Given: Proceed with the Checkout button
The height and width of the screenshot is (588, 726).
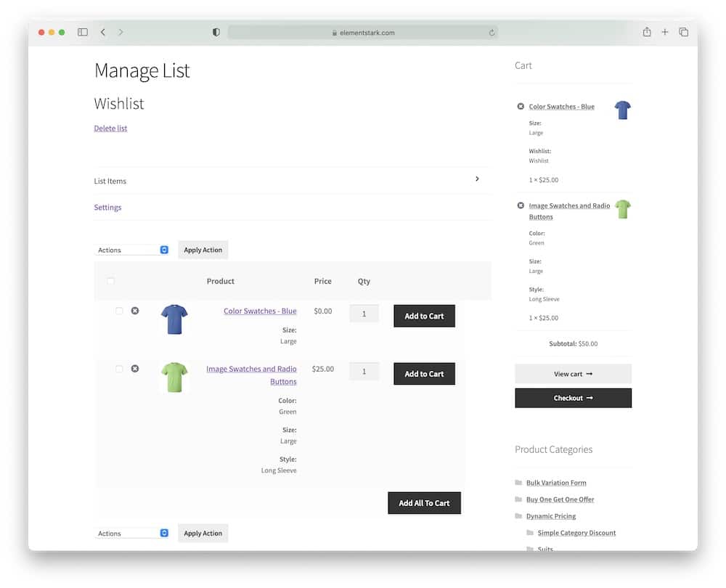Looking at the screenshot, I should 574,399.
